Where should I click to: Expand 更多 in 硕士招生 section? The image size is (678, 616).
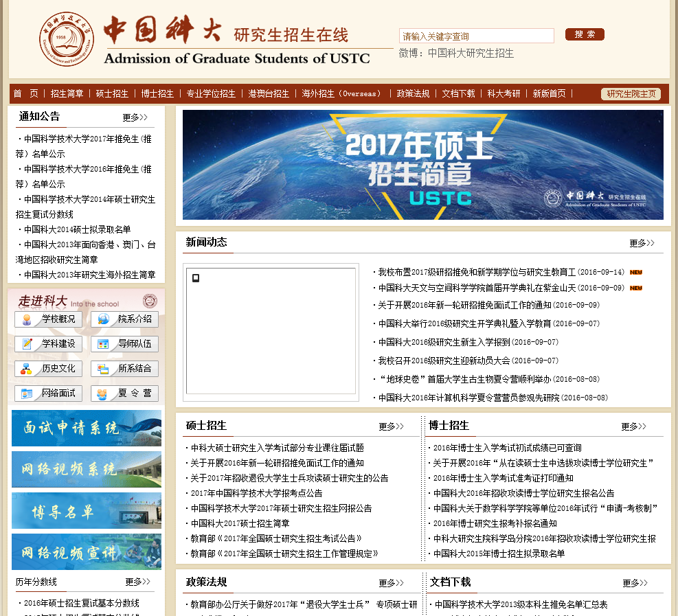391,426
